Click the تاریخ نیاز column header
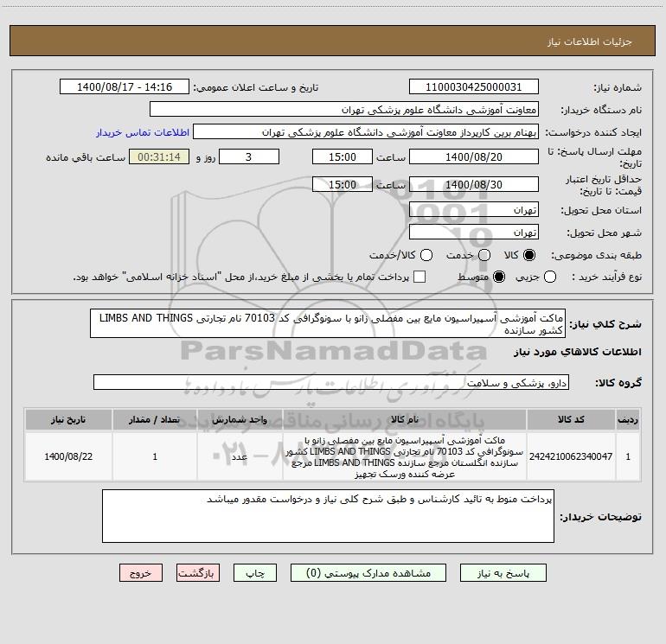 pos(68,419)
